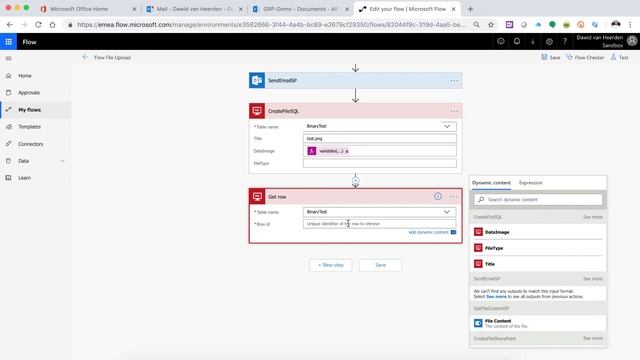Open My flows in the left sidebar
The image size is (640, 360).
[x=29, y=110]
